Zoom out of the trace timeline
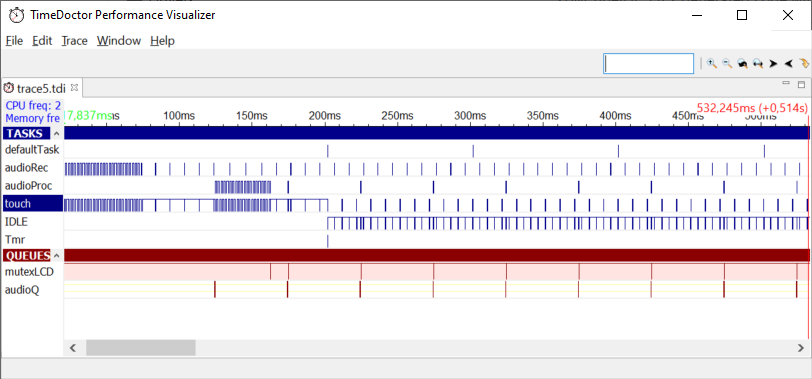 point(727,63)
